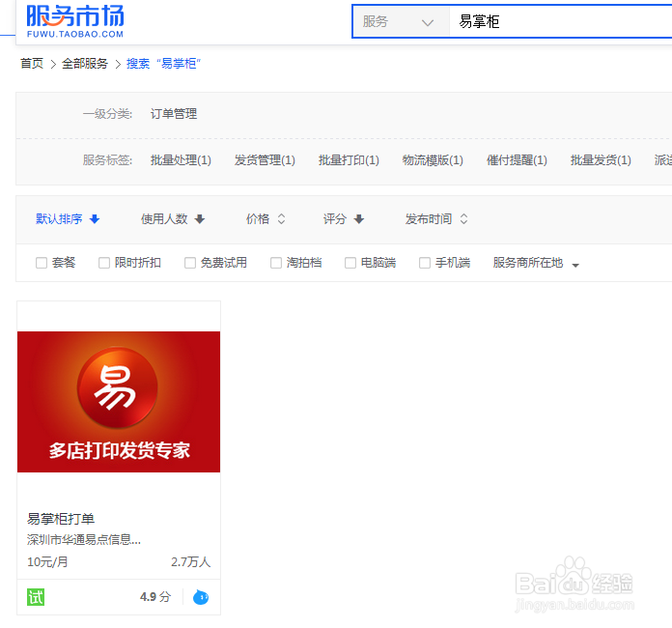The image size is (672, 628).
Task: Open the 服务 search type dropdown
Action: (x=401, y=21)
